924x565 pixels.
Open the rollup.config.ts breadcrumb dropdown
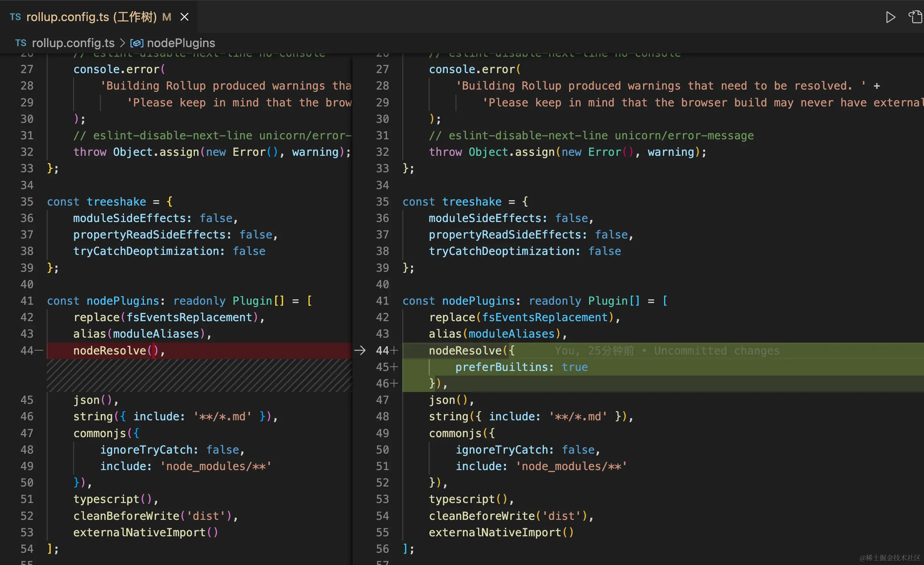click(73, 43)
